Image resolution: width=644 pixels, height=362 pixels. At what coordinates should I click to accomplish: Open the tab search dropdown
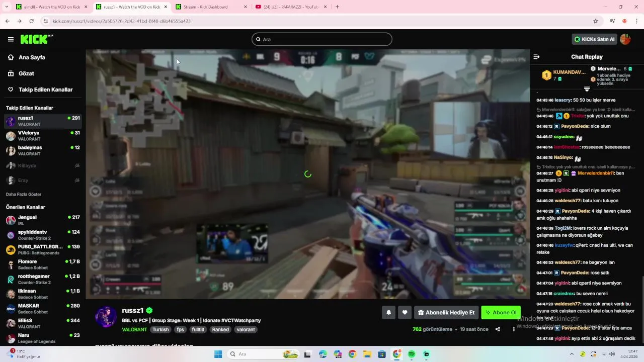pyautogui.click(x=6, y=7)
